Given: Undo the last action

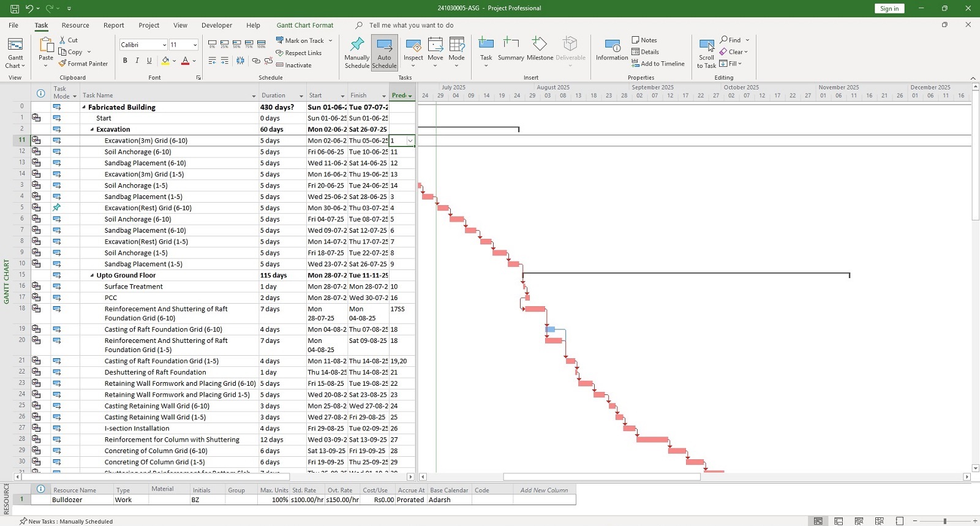Looking at the screenshot, I should point(29,9).
